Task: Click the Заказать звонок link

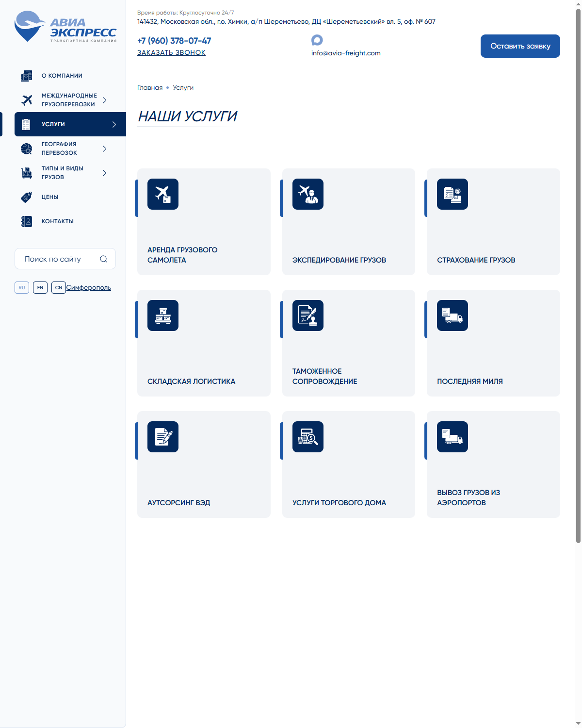Action: pos(171,52)
